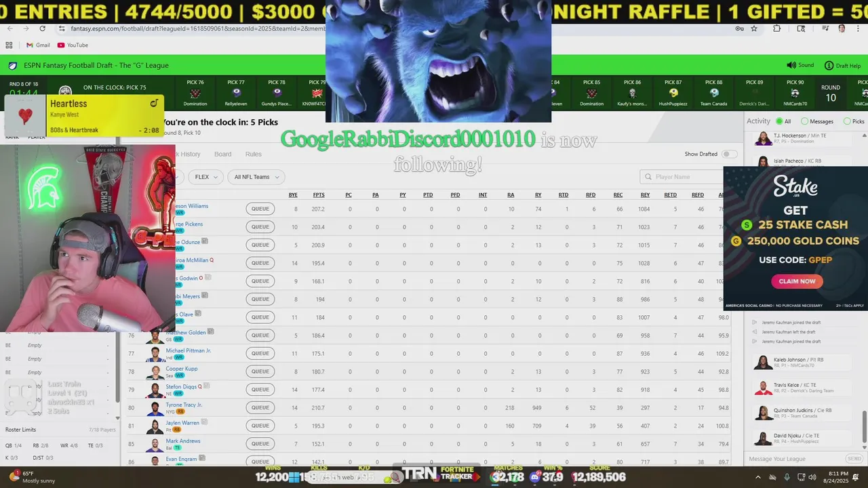868x488 pixels.
Task: Open the FLEX position dropdown
Action: tap(205, 177)
